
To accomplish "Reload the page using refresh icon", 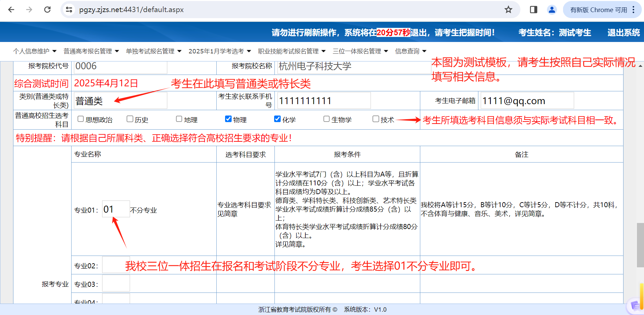I will pyautogui.click(x=47, y=10).
